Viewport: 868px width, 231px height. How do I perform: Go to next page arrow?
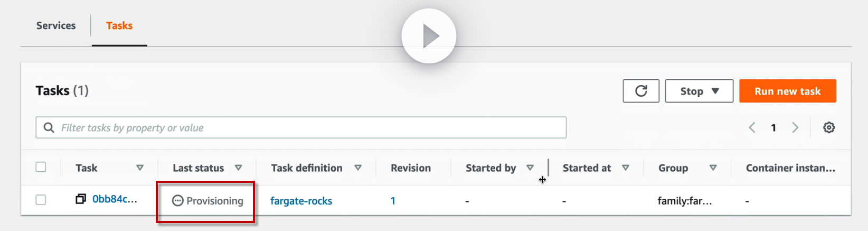pyautogui.click(x=795, y=127)
